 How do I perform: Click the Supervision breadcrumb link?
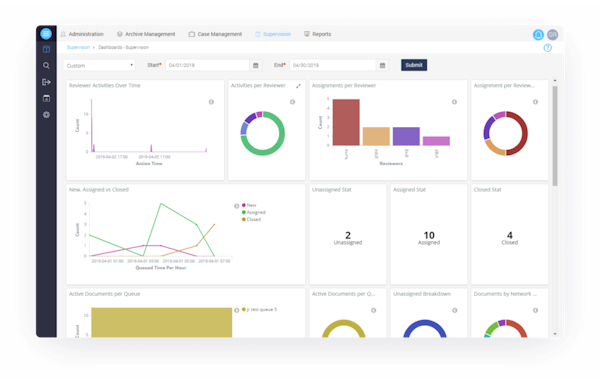78,47
